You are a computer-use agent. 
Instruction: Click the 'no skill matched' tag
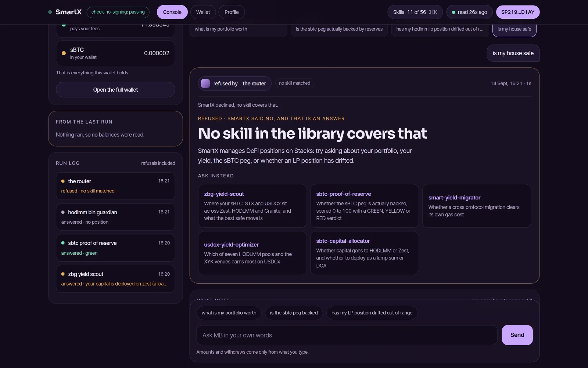point(294,83)
